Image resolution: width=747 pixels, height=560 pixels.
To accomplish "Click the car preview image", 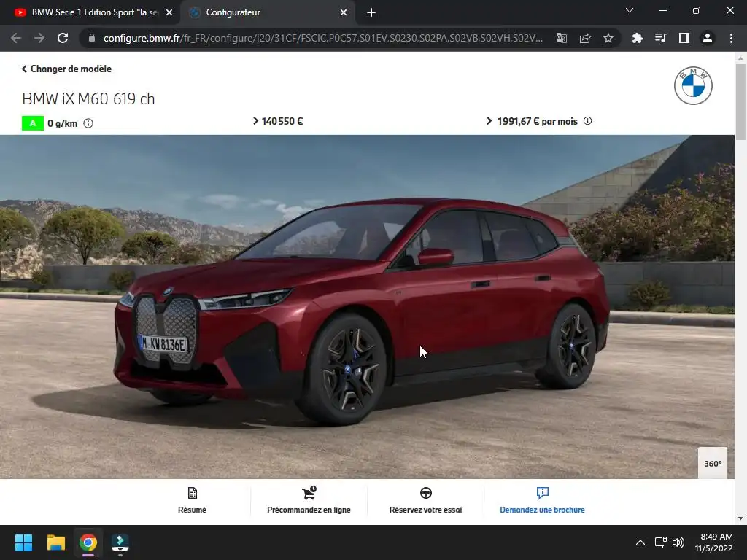I will pyautogui.click(x=367, y=307).
